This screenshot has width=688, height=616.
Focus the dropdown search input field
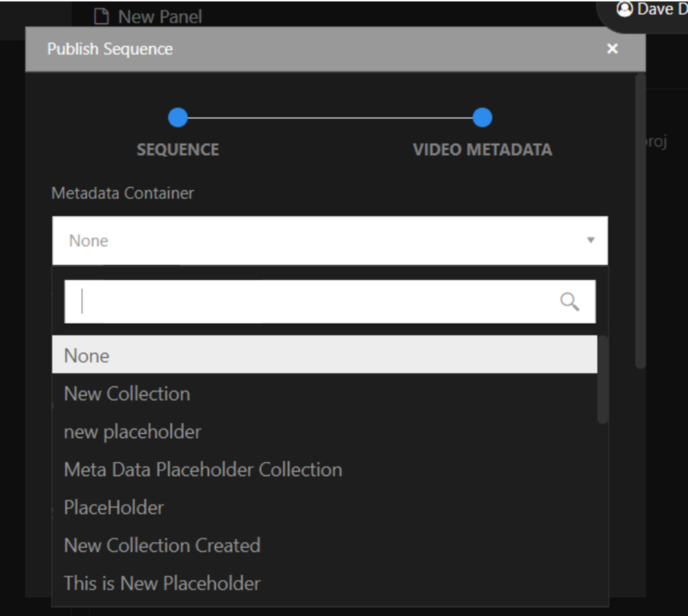coord(330,302)
